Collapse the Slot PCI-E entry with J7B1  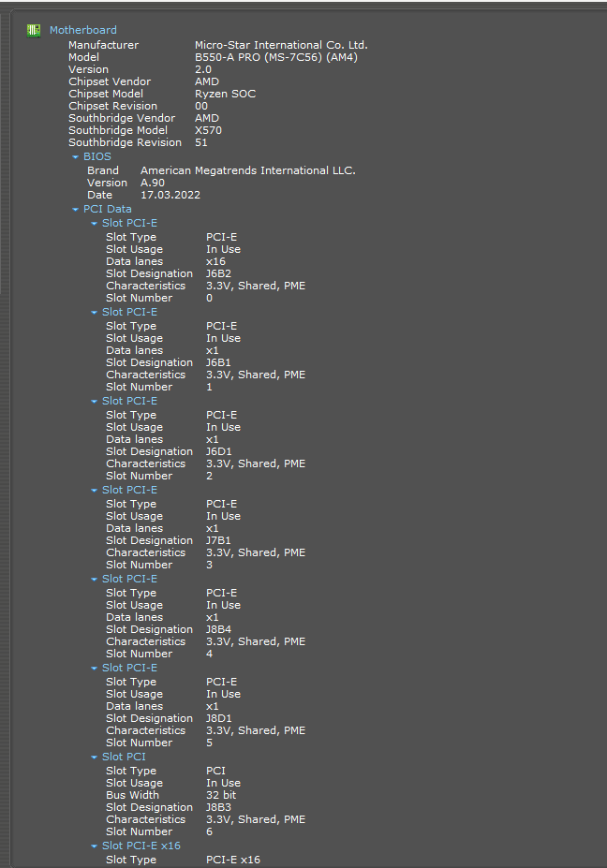pyautogui.click(x=95, y=491)
